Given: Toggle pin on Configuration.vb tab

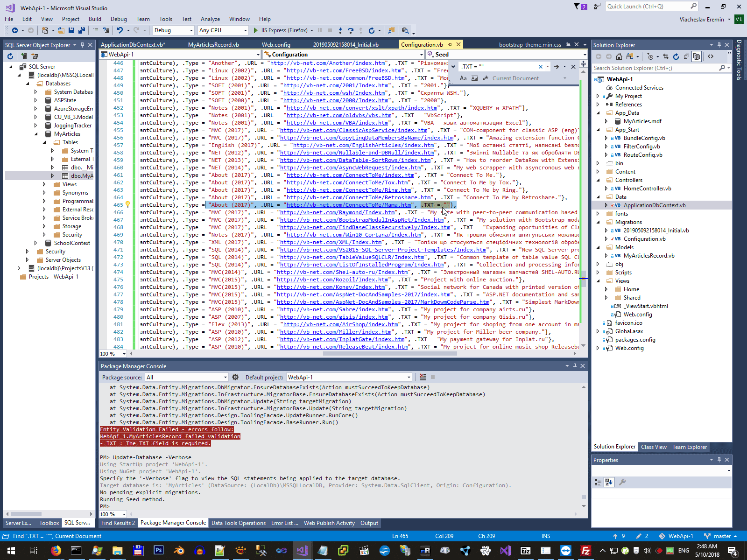Looking at the screenshot, I should pos(450,45).
